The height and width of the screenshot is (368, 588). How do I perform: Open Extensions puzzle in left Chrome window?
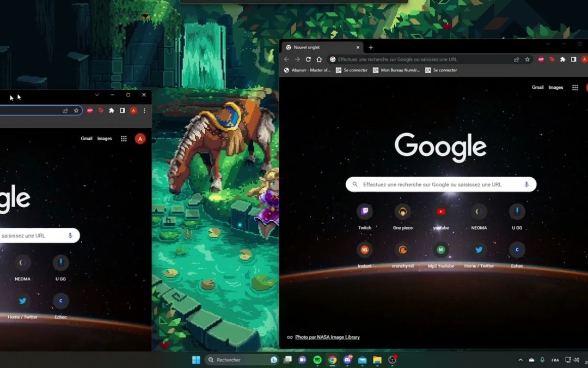pyautogui.click(x=112, y=110)
